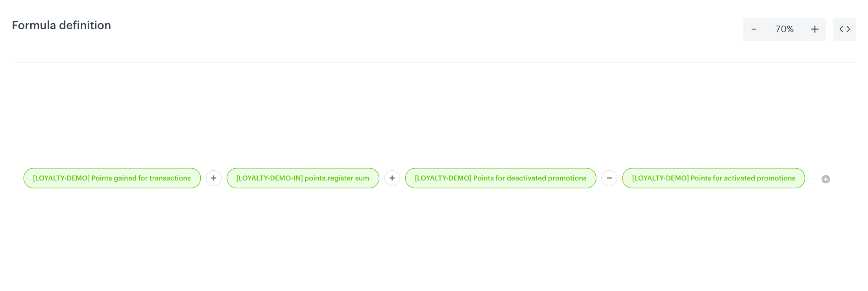Open operator dropdown before Points for deactivated promotions
868x291 pixels.
pos(392,178)
